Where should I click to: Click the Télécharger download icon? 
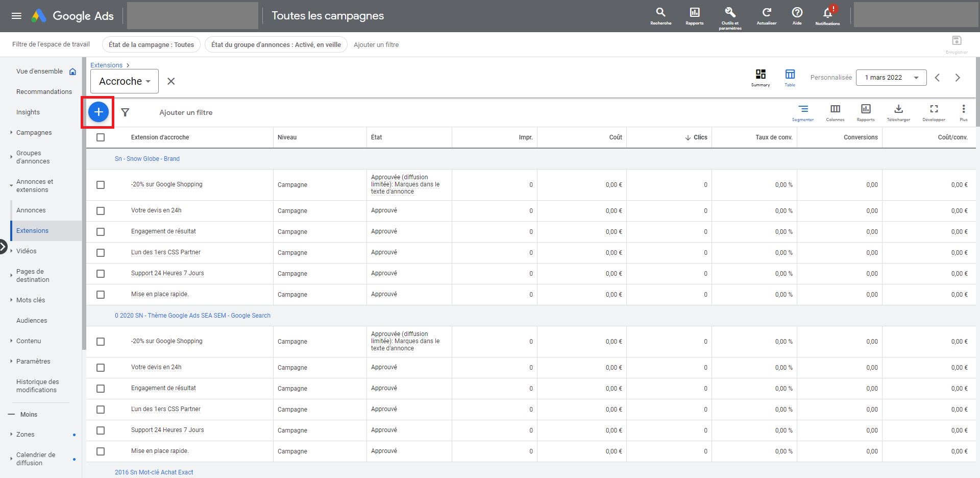[898, 109]
